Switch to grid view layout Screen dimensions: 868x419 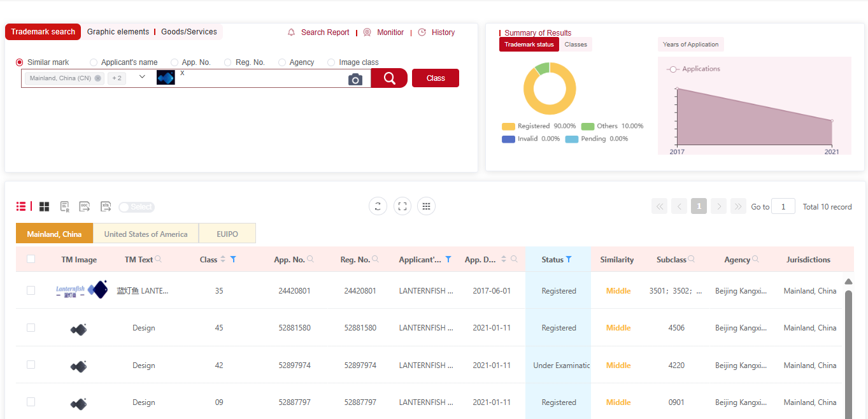pos(44,206)
